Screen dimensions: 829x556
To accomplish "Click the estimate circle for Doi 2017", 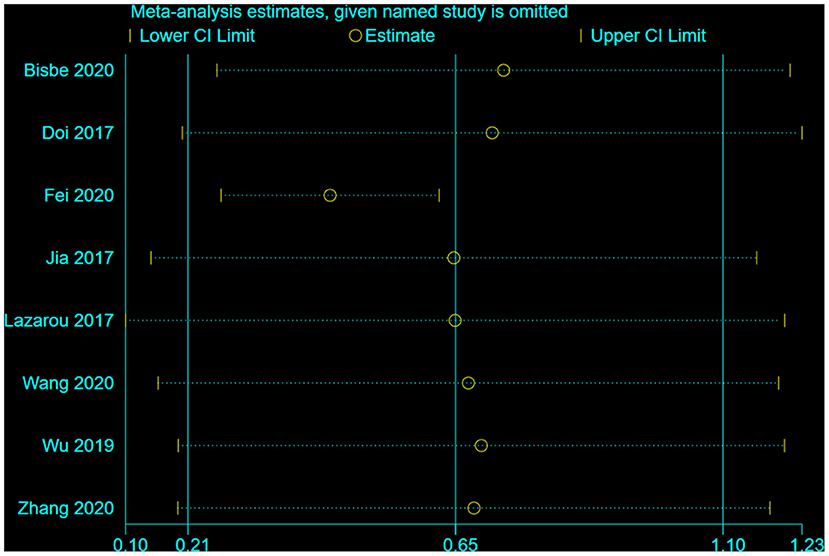I will tap(492, 133).
